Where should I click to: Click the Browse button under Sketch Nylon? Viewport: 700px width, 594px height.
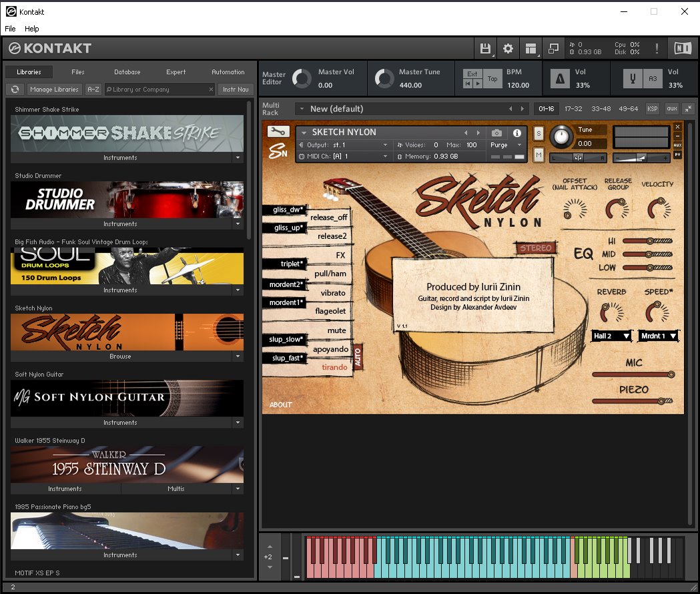click(120, 356)
